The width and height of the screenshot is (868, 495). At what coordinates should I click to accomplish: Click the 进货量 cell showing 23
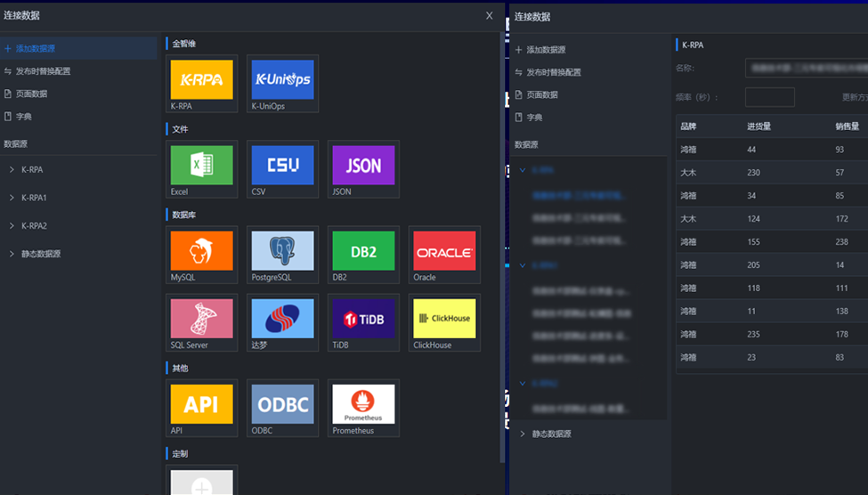tap(751, 358)
